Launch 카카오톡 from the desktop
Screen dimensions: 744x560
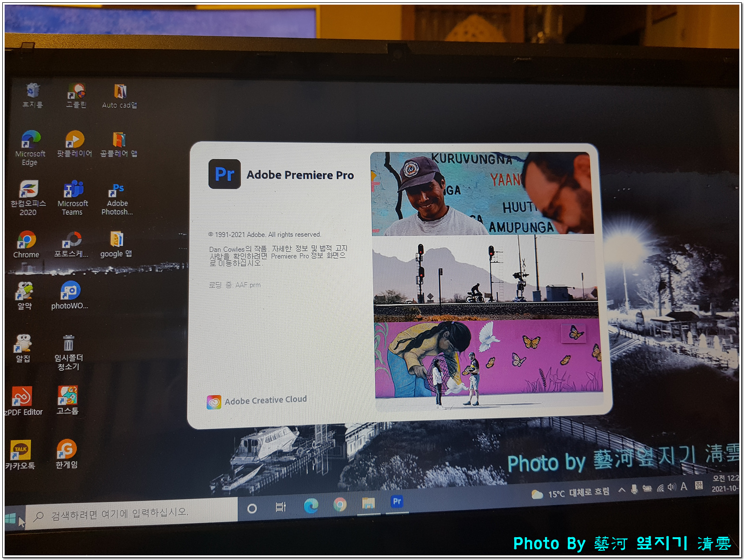pyautogui.click(x=20, y=455)
